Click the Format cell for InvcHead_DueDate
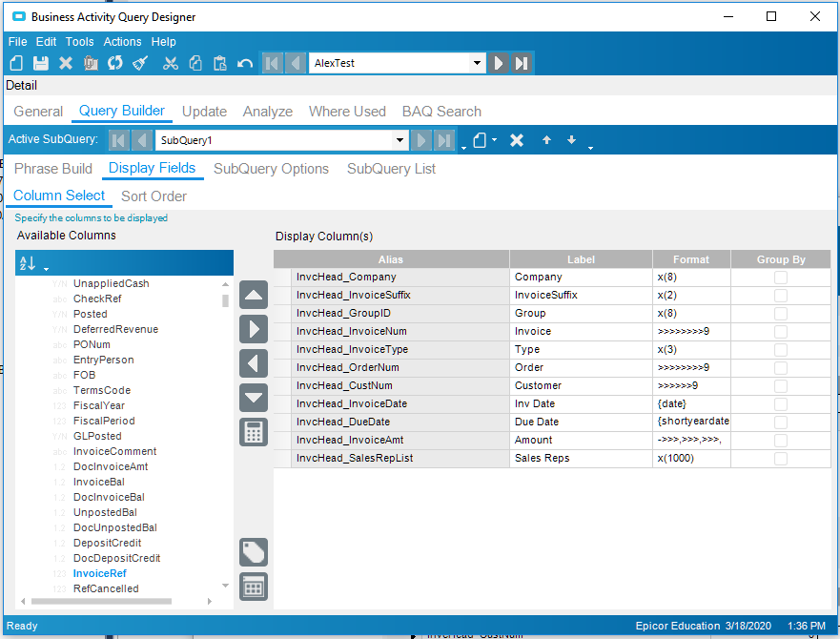840x639 pixels. click(691, 422)
